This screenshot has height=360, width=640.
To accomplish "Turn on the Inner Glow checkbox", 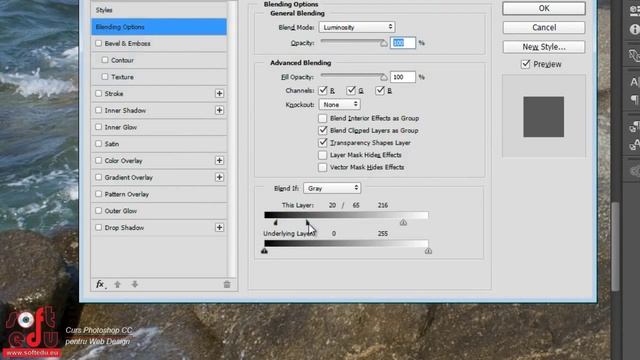I will point(98,127).
